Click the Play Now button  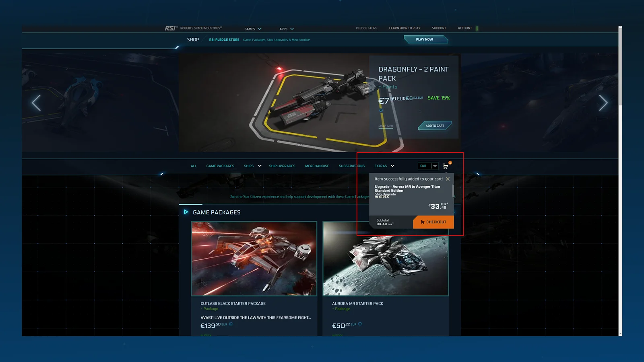(x=425, y=39)
